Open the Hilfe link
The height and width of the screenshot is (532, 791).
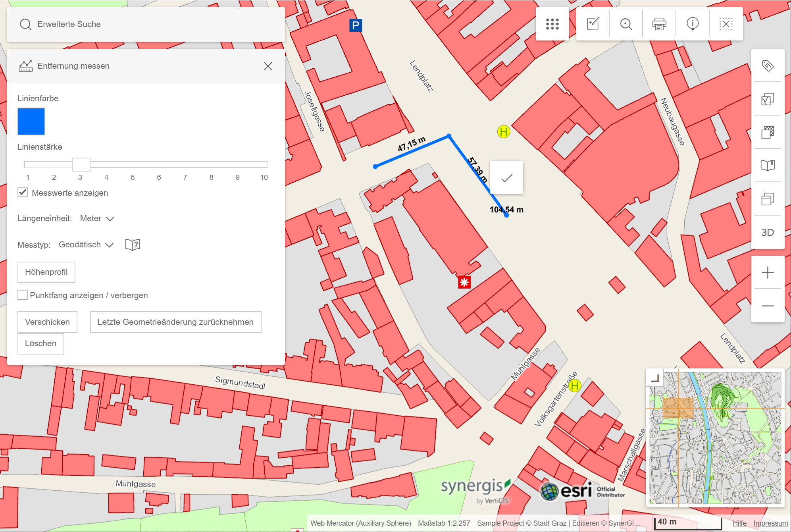[x=739, y=523]
